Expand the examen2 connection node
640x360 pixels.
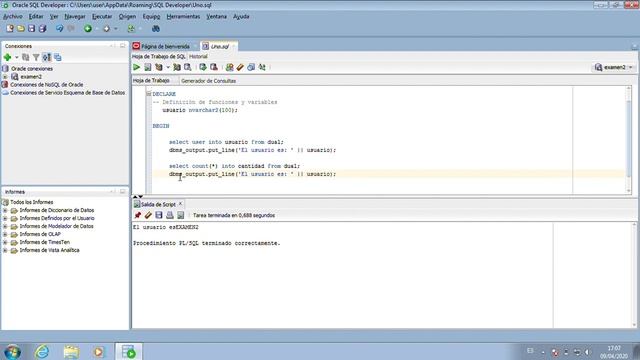tap(5, 77)
